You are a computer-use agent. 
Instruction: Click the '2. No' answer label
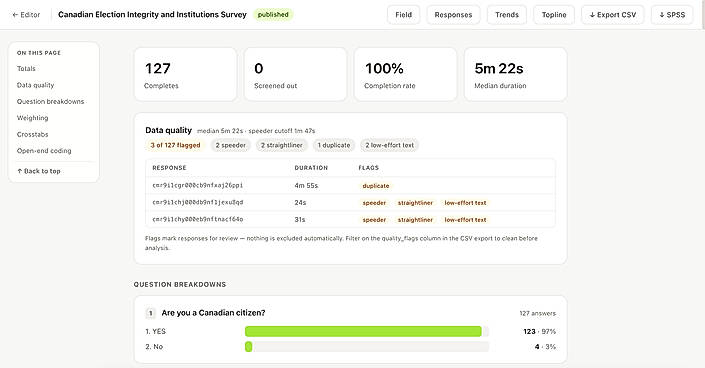154,346
